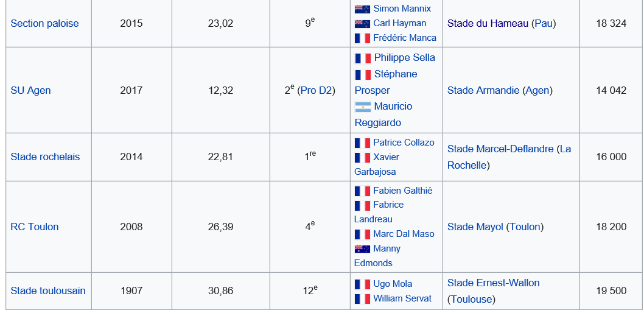The height and width of the screenshot is (310, 644).
Task: Open the William Servat player link
Action: pyautogui.click(x=402, y=298)
